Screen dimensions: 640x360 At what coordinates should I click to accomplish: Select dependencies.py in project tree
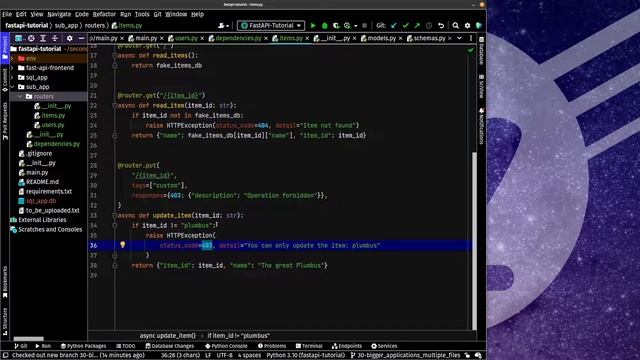53,144
